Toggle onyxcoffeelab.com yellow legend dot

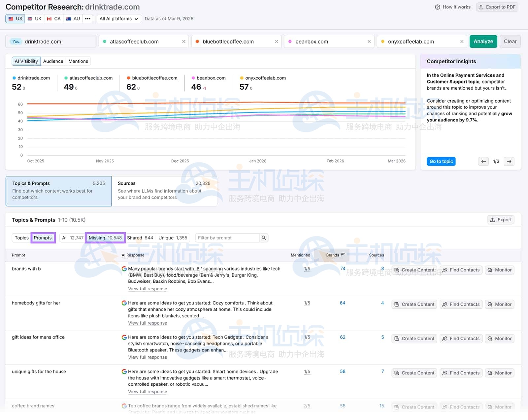[x=242, y=78]
